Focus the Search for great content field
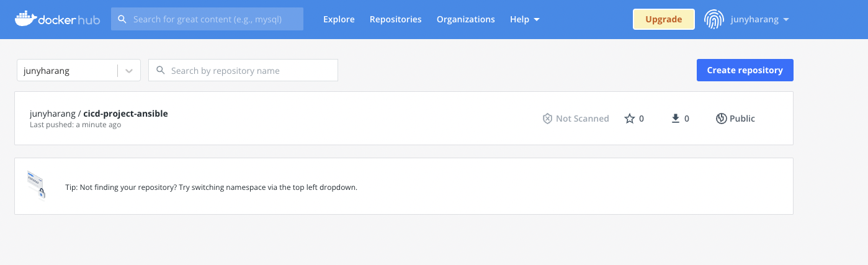868x265 pixels. (207, 19)
